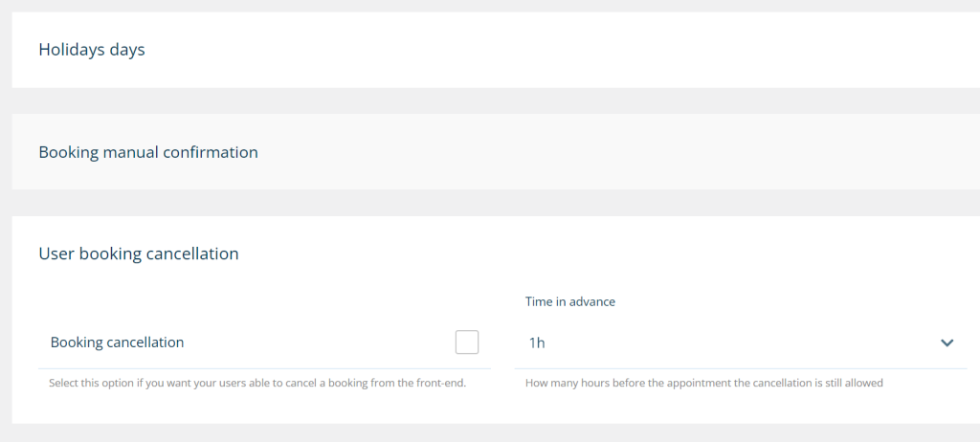980x442 pixels.
Task: Click the front-end cancellation helper text
Action: tap(257, 384)
